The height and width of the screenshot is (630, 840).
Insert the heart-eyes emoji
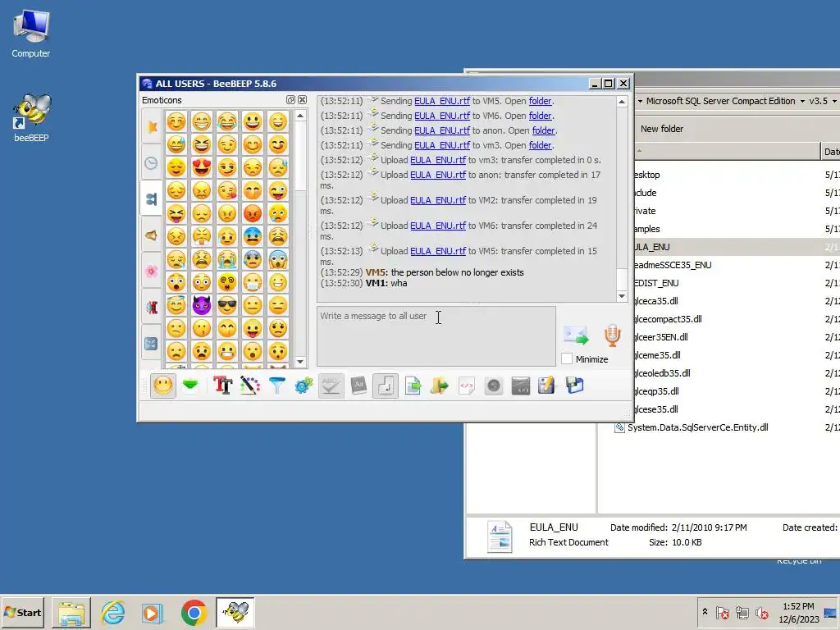pyautogui.click(x=202, y=167)
